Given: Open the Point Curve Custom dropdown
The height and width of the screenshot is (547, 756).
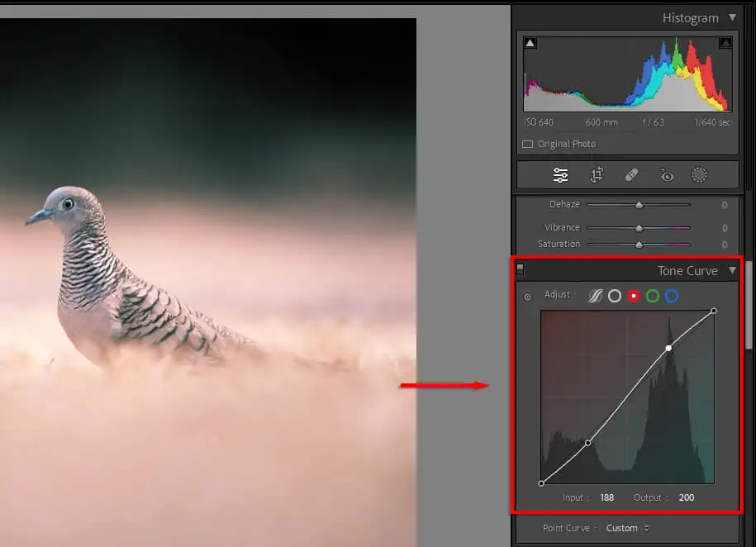Looking at the screenshot, I should pos(627,528).
